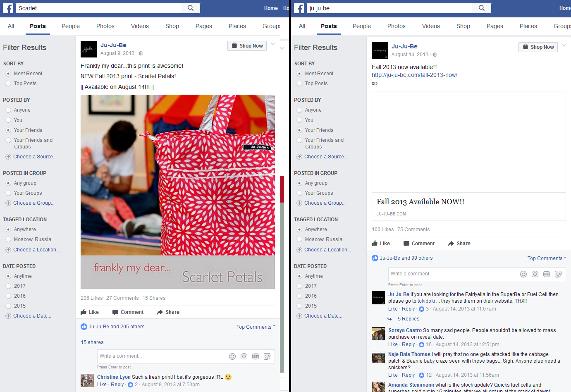The image size is (571, 392).
Task: Open 'Top Comments' dropdown on Scarlet Petals post
Action: tap(256, 327)
